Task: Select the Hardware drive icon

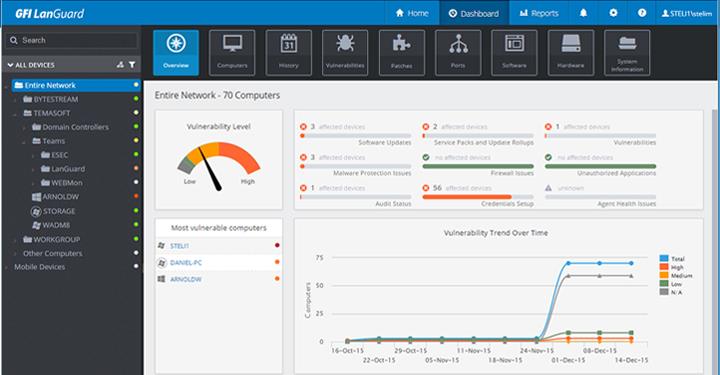Action: pyautogui.click(x=571, y=52)
